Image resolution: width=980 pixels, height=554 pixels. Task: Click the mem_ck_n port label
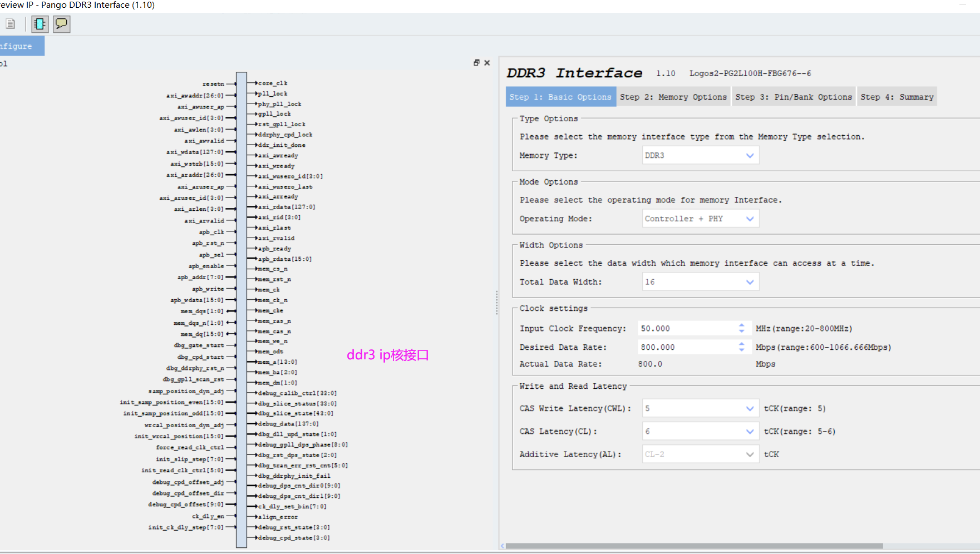coord(273,300)
